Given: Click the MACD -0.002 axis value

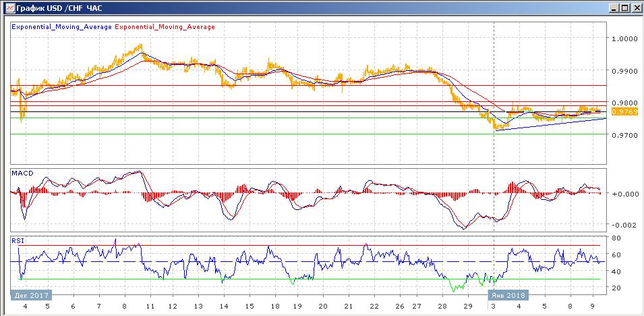Looking at the screenshot, I should [x=626, y=225].
